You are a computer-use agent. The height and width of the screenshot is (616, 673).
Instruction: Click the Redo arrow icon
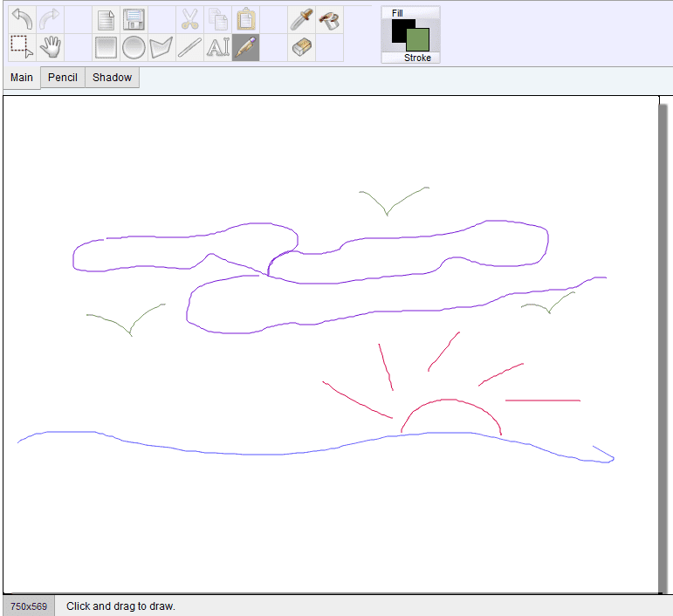tap(50, 19)
